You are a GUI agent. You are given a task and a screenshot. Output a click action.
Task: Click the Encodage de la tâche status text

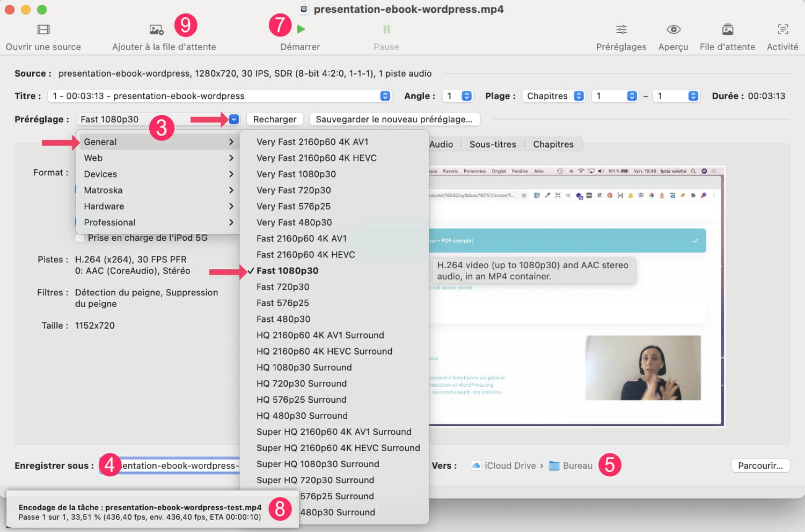140,507
